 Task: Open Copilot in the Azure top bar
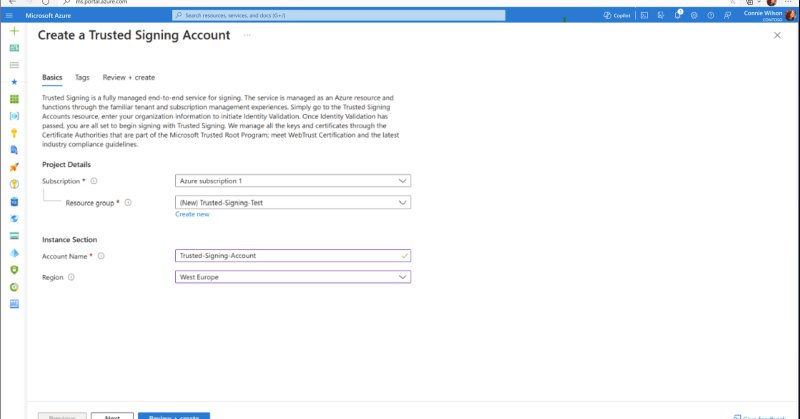[x=617, y=15]
